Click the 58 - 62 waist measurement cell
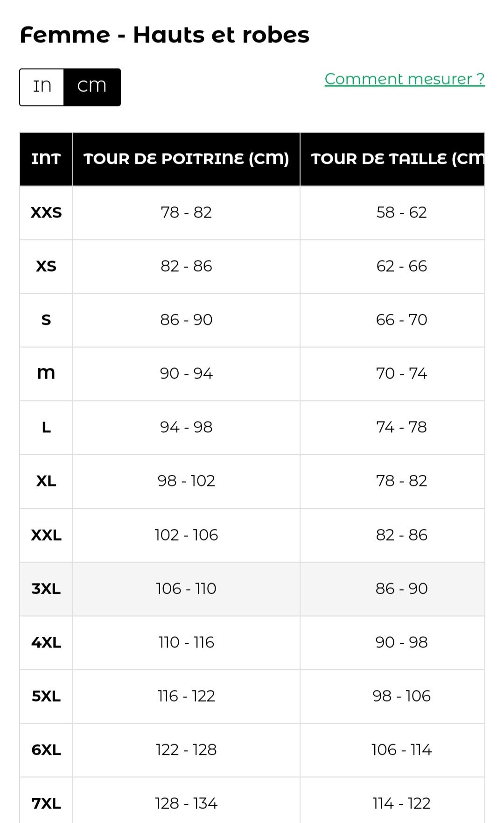504x823 pixels. [401, 213]
